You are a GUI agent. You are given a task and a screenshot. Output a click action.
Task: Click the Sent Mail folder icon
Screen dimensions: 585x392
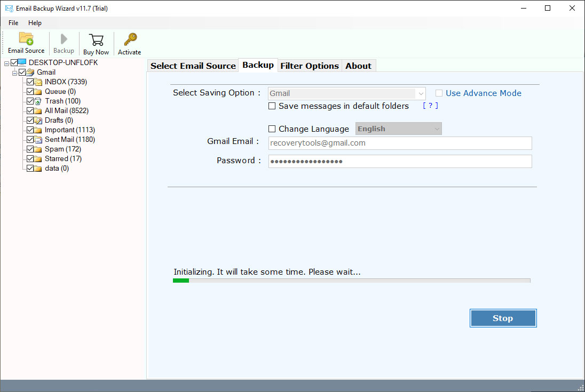[38, 139]
